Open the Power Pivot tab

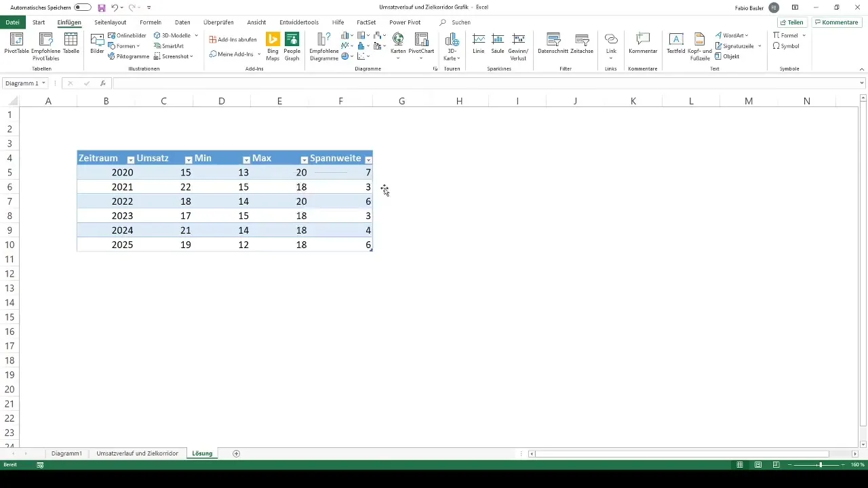pyautogui.click(x=405, y=22)
